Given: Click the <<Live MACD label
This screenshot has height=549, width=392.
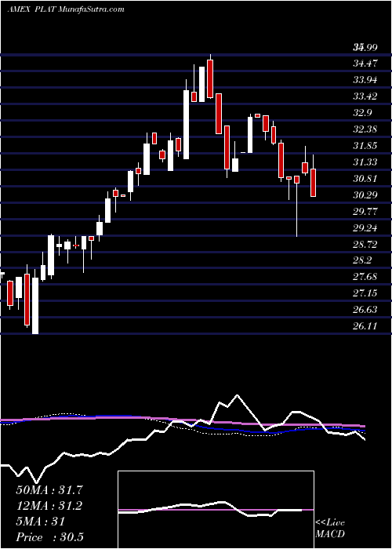Looking at the screenshot, I should click(x=330, y=529).
